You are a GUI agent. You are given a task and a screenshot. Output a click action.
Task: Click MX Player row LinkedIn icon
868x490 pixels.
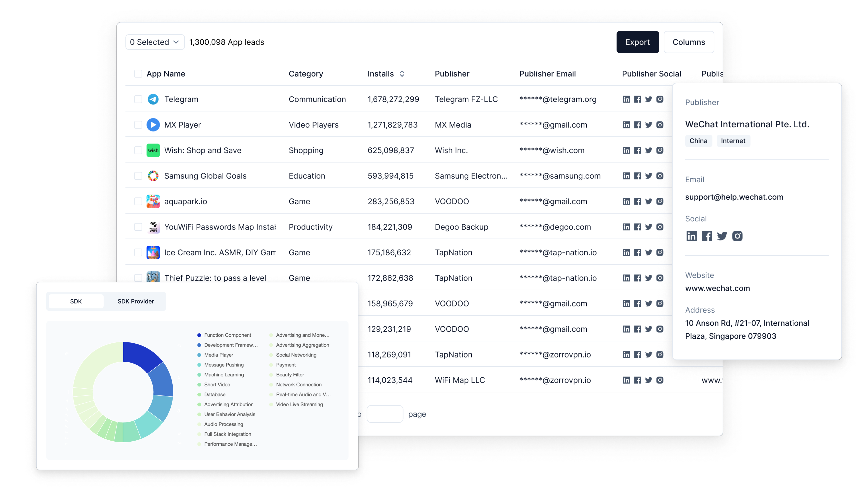(x=626, y=125)
